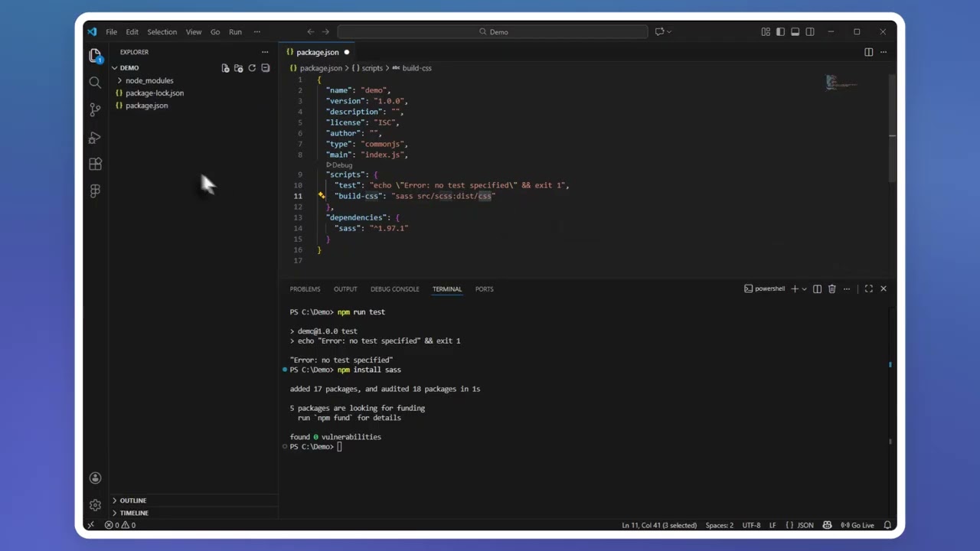This screenshot has width=980, height=551.
Task: Open the Source Control view
Action: (x=95, y=109)
